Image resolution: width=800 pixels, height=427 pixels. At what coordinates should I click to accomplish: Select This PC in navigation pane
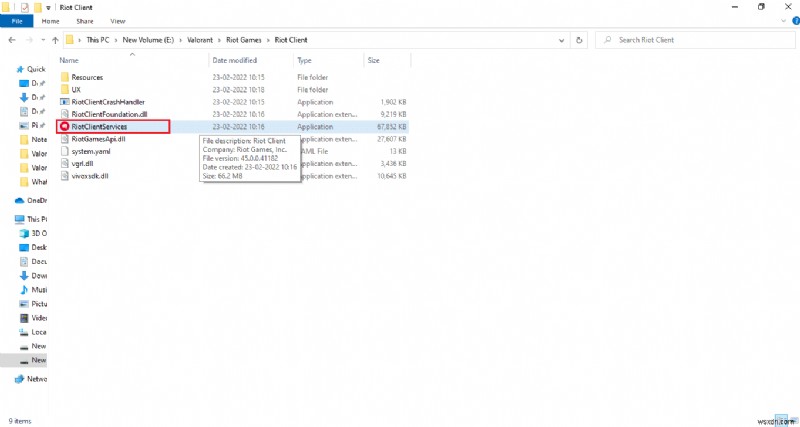click(31, 219)
